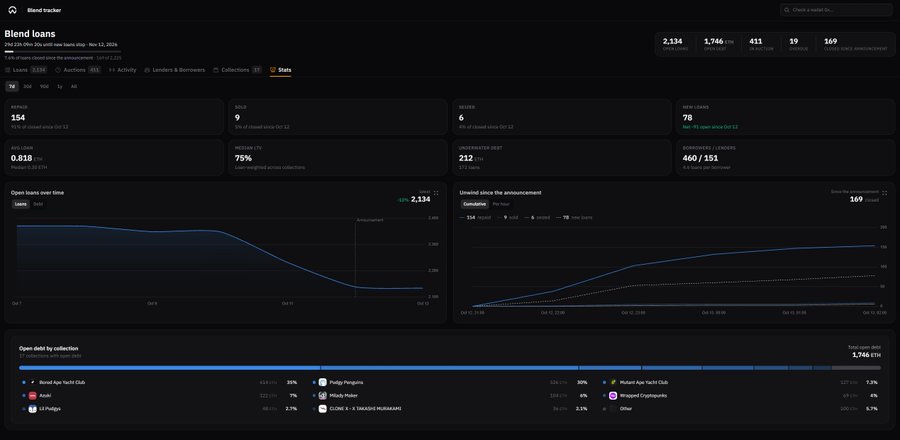The image size is (900, 440).
Task: Click the Blend tracker title link
Action: (44, 10)
